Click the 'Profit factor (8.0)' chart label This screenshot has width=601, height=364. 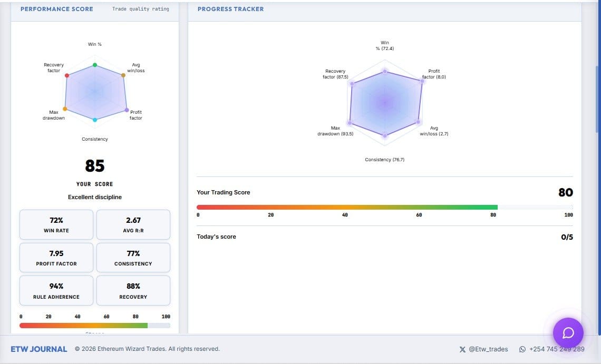click(x=434, y=74)
